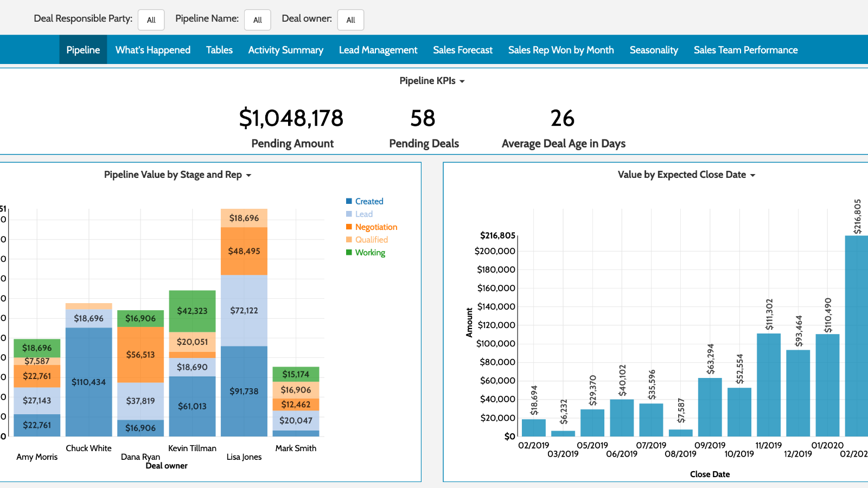Image resolution: width=868 pixels, height=488 pixels.
Task: Toggle the Lead series in the legend
Action: (364, 214)
